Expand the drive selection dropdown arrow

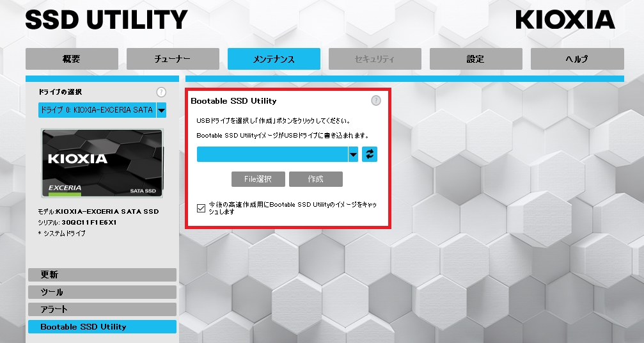tap(161, 110)
